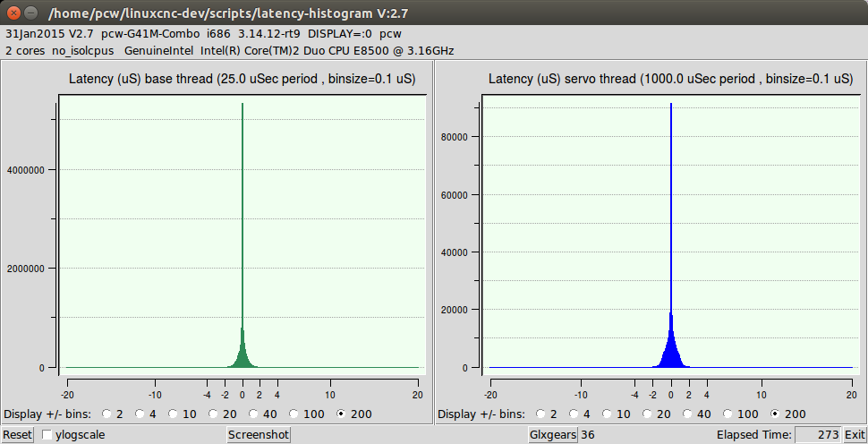Set base thread display to 40 bins
This screenshot has height=444, width=868.
[x=255, y=414]
